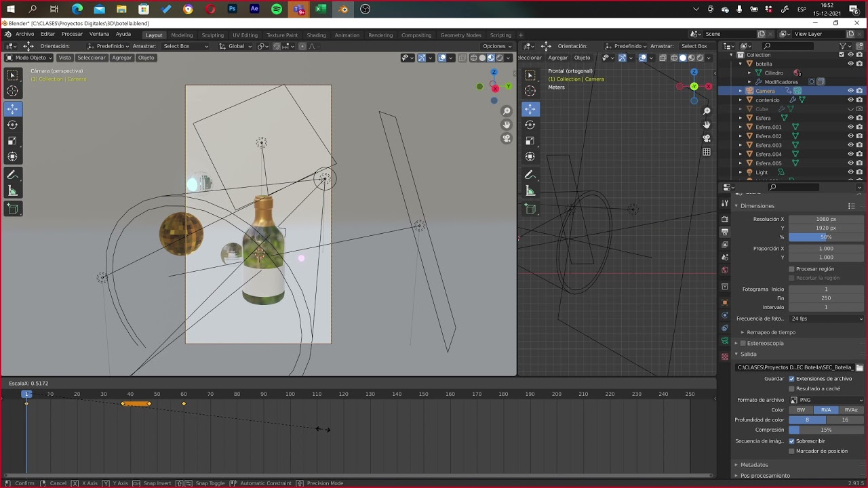The width and height of the screenshot is (868, 488).
Task: Open Render properties tab
Action: tap(725, 219)
